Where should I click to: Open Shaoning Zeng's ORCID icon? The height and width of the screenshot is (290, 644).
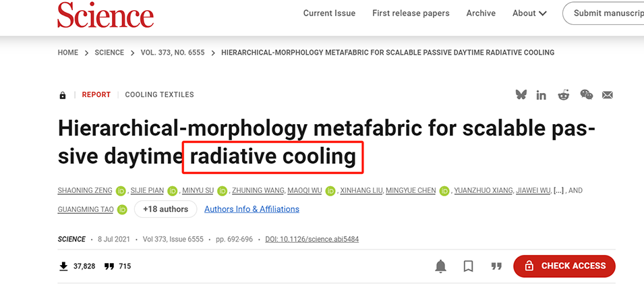(121, 191)
